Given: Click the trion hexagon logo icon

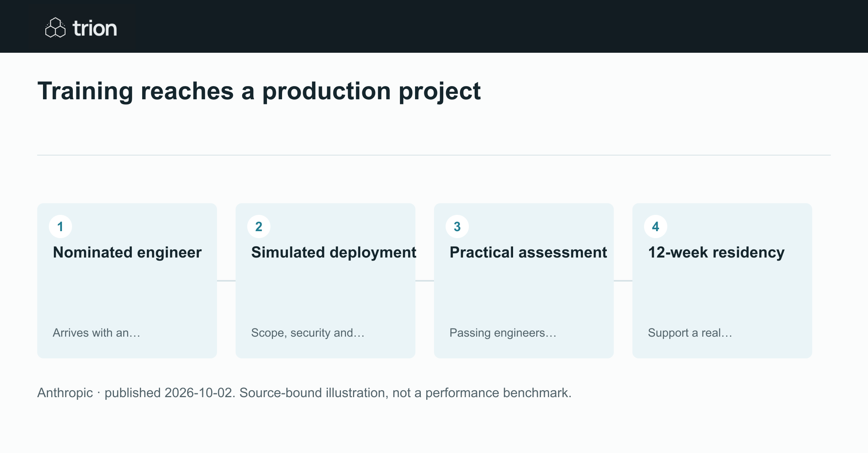Looking at the screenshot, I should tap(55, 28).
